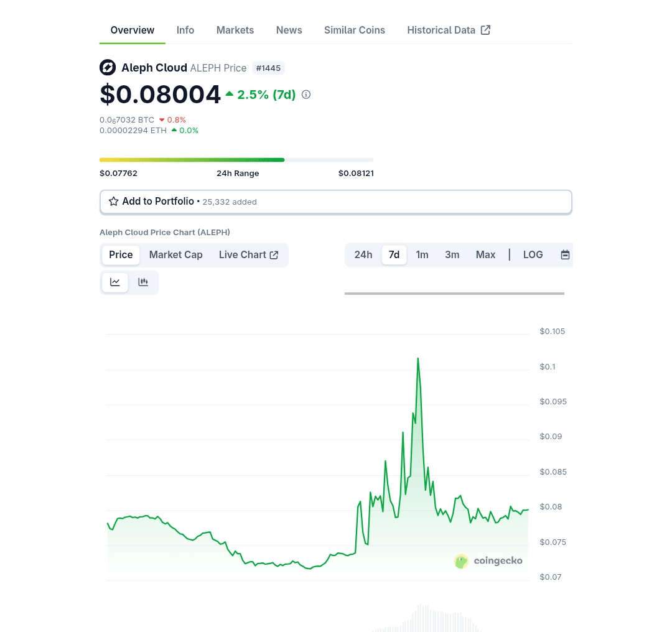Click the Aleph Cloud Price Chart (ALEPH) heading
The width and height of the screenshot is (672, 632).
[x=164, y=232]
